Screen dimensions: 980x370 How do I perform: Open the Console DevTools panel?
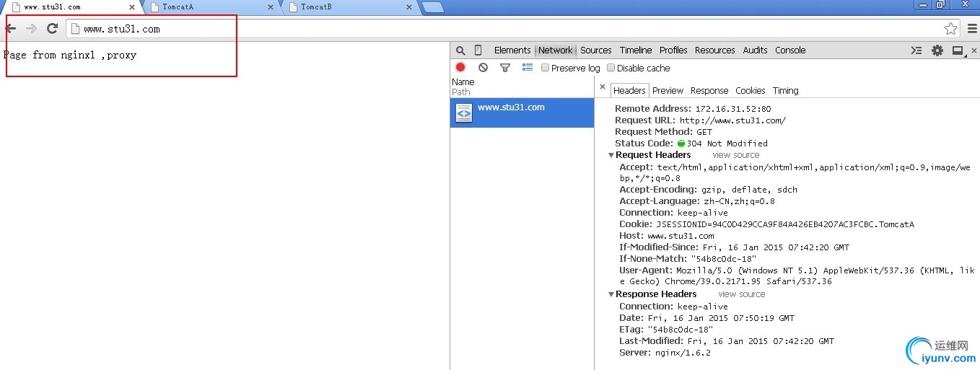pyautogui.click(x=790, y=50)
